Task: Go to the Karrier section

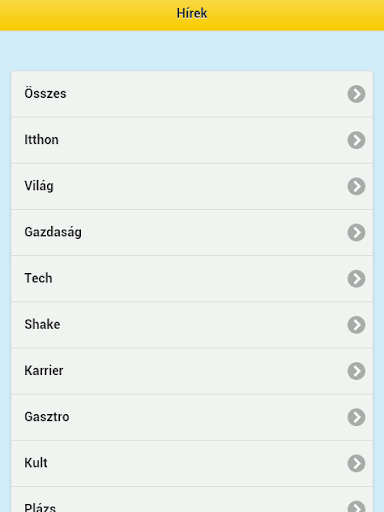Action: click(x=192, y=371)
